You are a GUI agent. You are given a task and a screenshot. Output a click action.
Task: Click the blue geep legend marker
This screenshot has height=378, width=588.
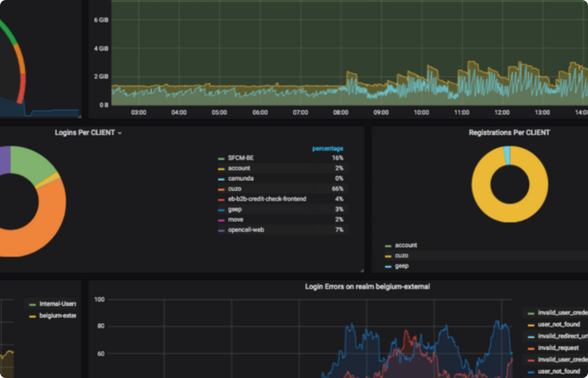point(222,209)
